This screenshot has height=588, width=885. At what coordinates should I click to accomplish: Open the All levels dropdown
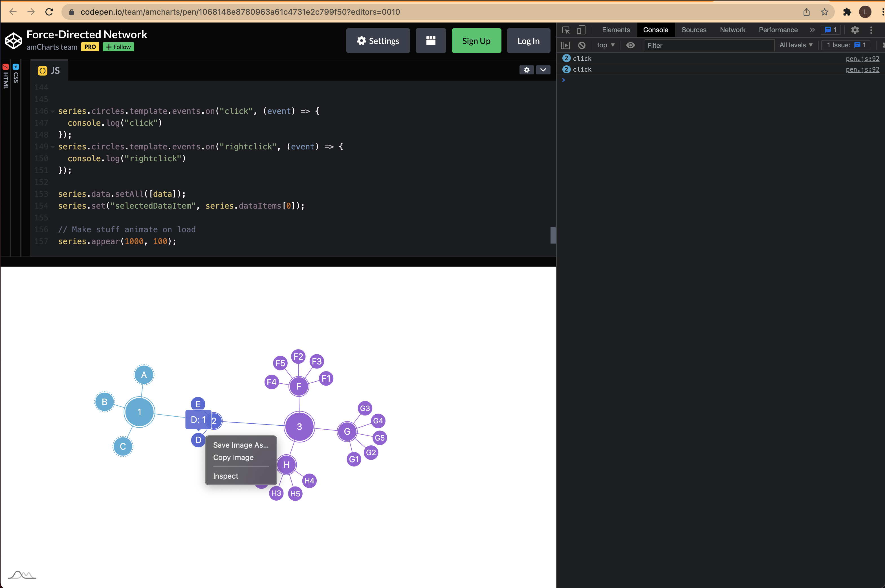796,45
